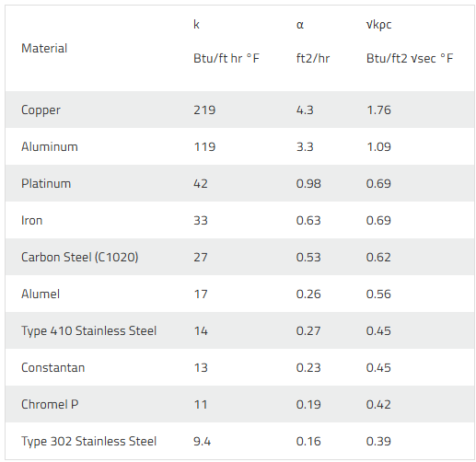Viewport: 476px width, 462px height.
Task: Click Type 302 Stainless Steel label
Action: click(88, 442)
